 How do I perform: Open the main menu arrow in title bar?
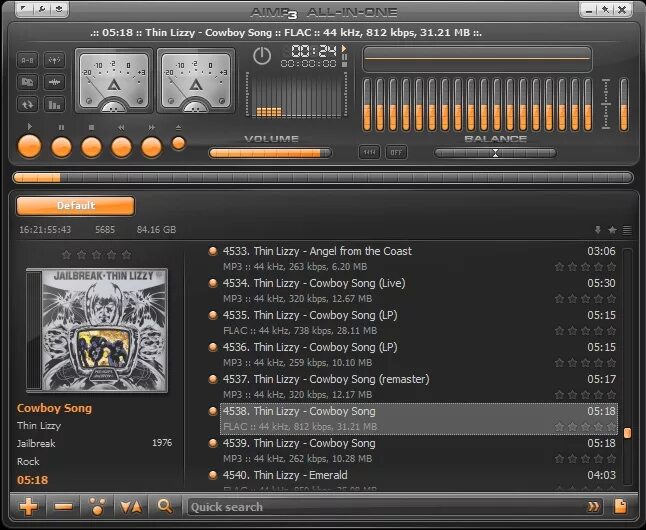pyautogui.click(x=25, y=9)
